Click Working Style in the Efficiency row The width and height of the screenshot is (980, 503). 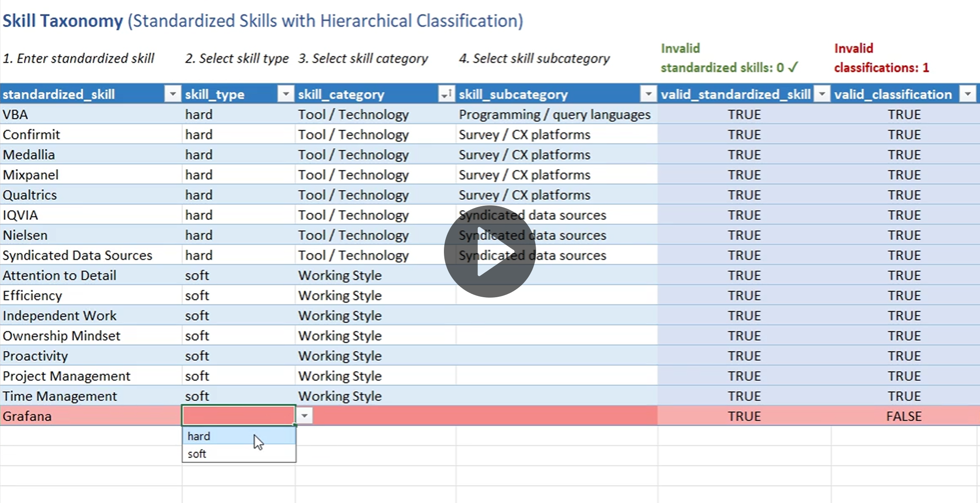(376, 296)
